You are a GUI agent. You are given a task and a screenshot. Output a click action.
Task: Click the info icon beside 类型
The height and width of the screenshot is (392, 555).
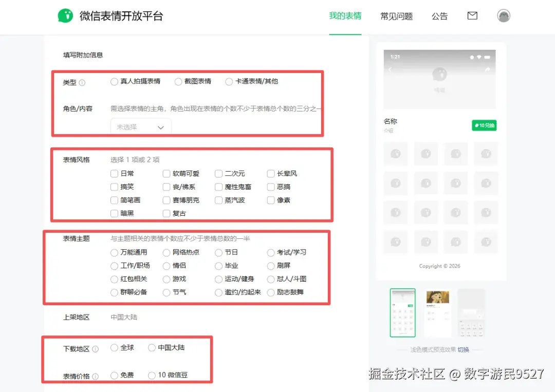(x=83, y=82)
